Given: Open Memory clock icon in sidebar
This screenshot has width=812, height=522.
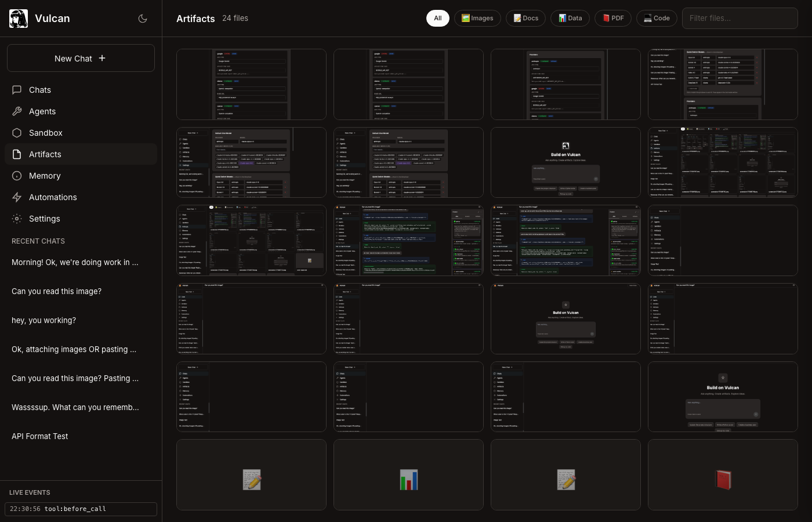Looking at the screenshot, I should tap(17, 176).
